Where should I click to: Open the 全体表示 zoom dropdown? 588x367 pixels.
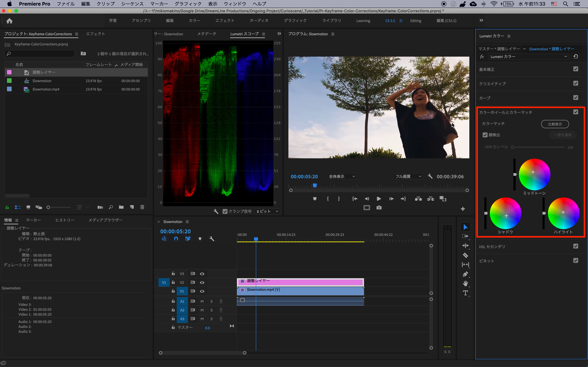[x=342, y=177]
